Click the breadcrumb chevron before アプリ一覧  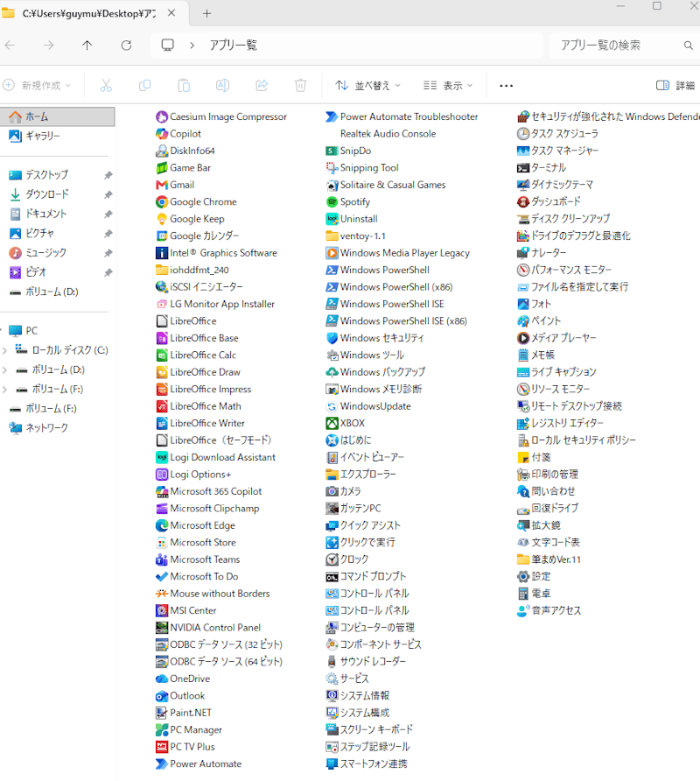click(x=192, y=46)
